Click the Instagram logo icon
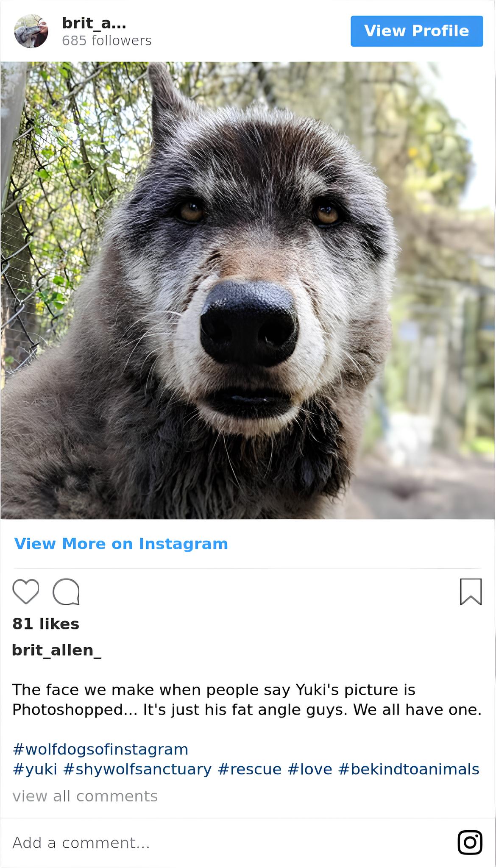Image resolution: width=496 pixels, height=868 pixels. pos(470,842)
